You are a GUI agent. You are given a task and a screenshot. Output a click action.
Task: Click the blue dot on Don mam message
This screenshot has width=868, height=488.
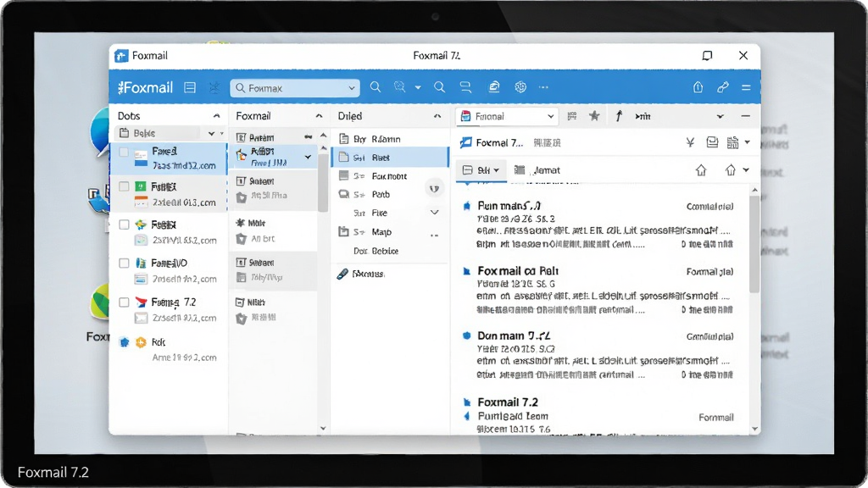click(467, 335)
